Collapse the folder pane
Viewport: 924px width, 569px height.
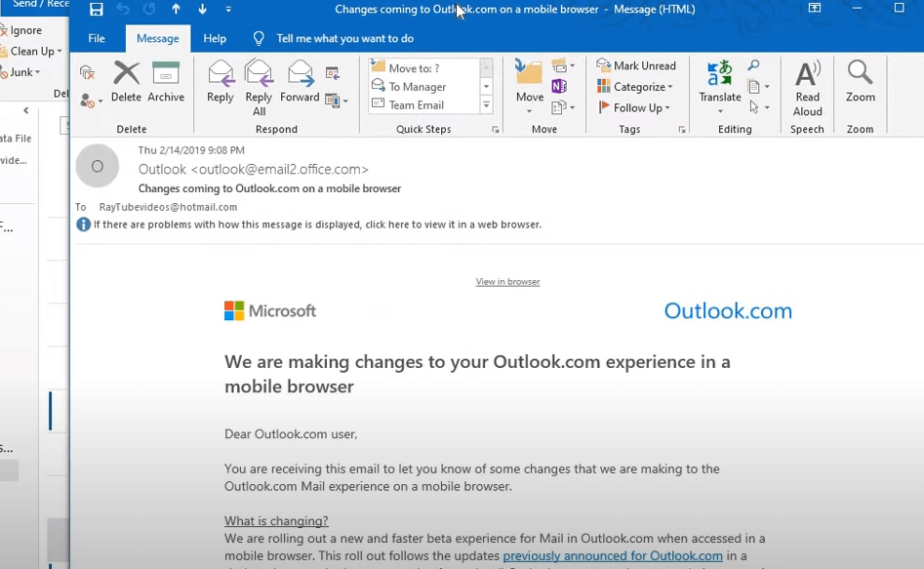pyautogui.click(x=23, y=109)
